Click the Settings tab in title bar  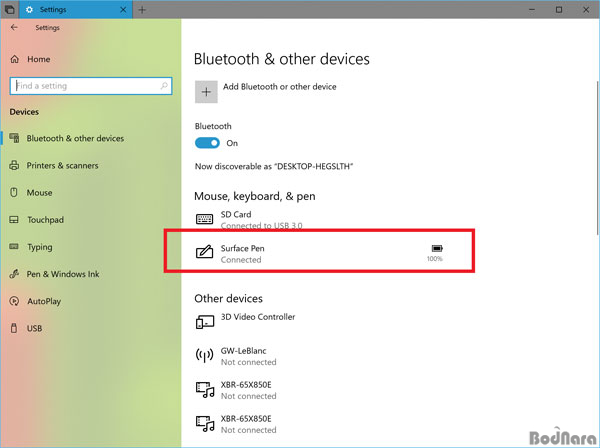coord(76,10)
